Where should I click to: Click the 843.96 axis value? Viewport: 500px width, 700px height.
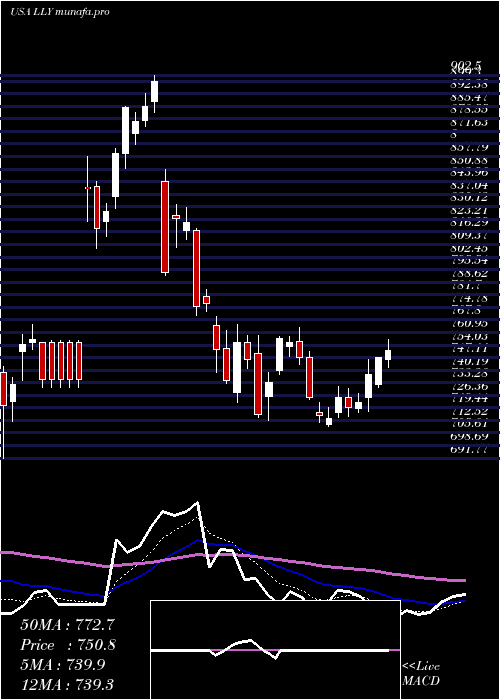pyautogui.click(x=469, y=172)
